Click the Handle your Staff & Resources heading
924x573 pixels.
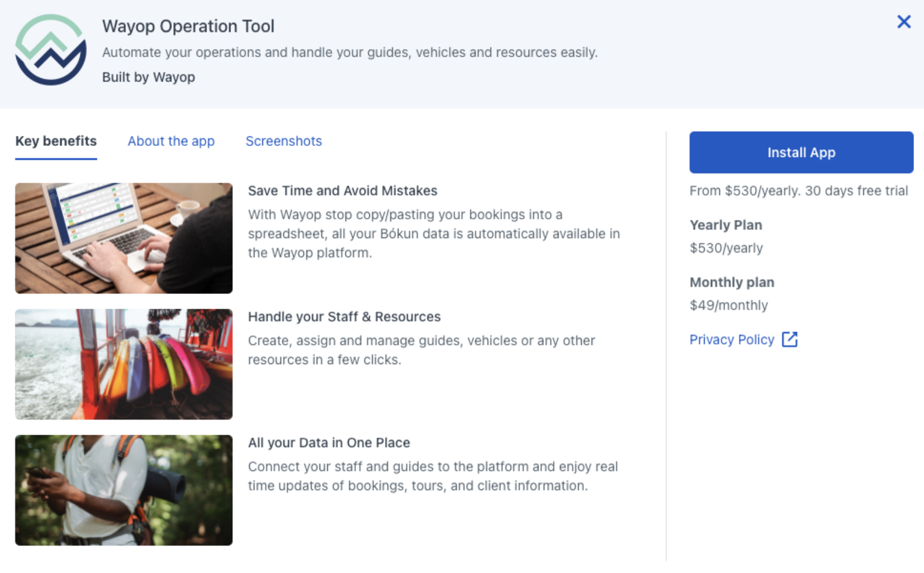(x=344, y=317)
